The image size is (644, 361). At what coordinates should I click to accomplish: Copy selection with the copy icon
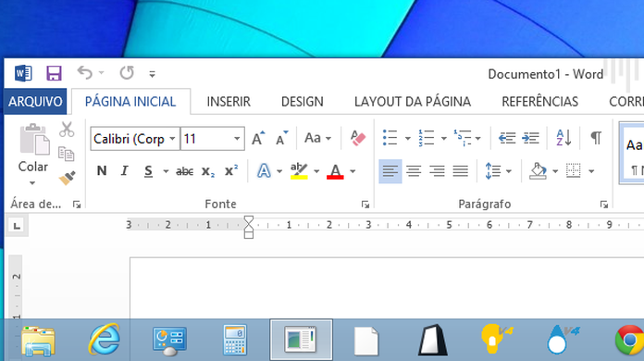click(x=67, y=154)
